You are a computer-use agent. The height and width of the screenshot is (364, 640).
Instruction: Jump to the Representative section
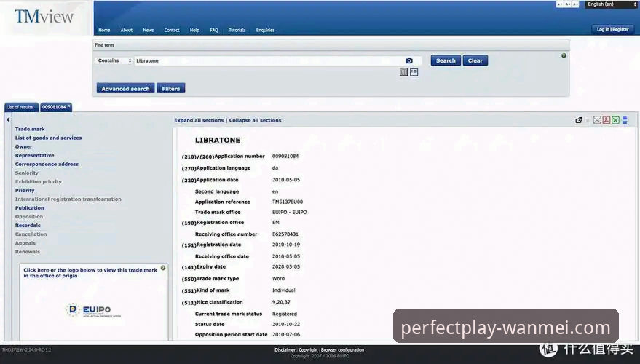point(34,156)
